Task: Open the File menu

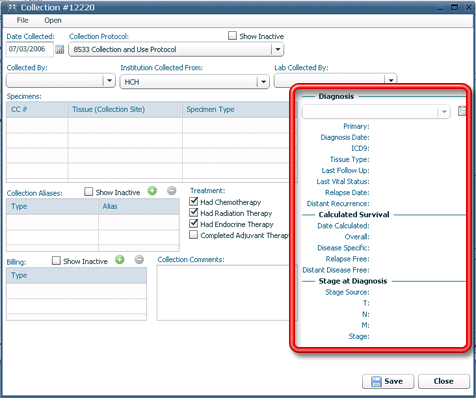Action: click(22, 20)
